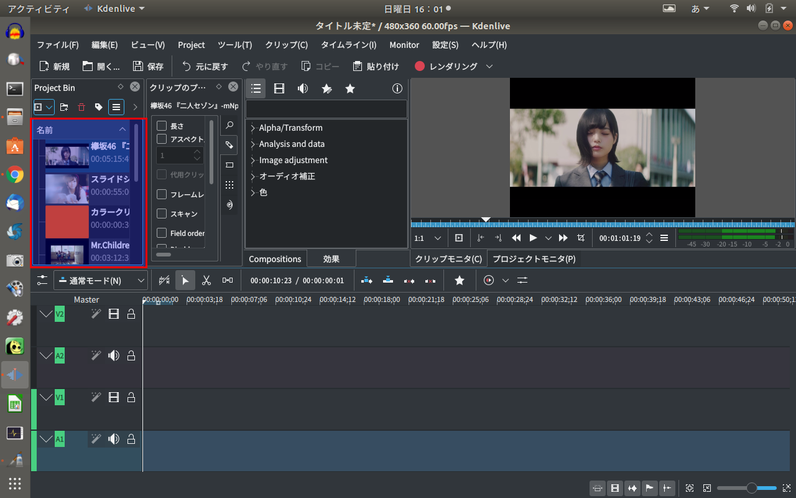
Task: Adjust the timeline zoom slider
Action: [x=747, y=488]
